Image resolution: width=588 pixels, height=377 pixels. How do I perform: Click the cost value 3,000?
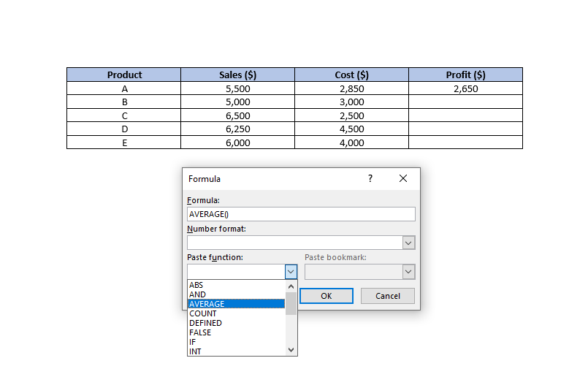pyautogui.click(x=352, y=102)
